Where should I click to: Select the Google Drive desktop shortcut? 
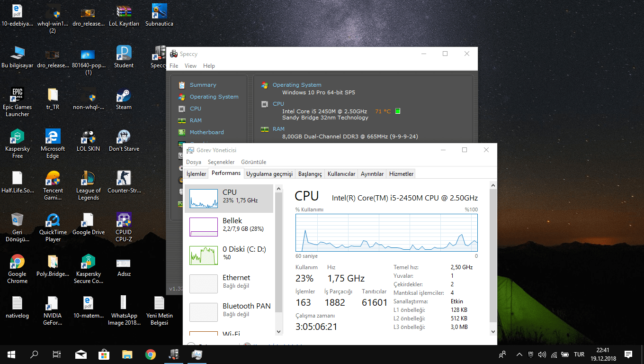[x=89, y=225]
